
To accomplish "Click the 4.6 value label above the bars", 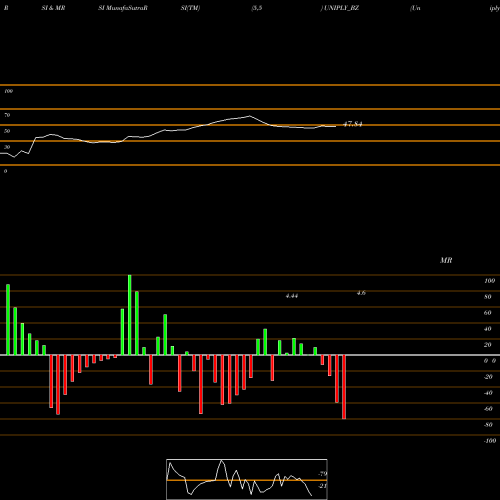I will click(361, 293).
